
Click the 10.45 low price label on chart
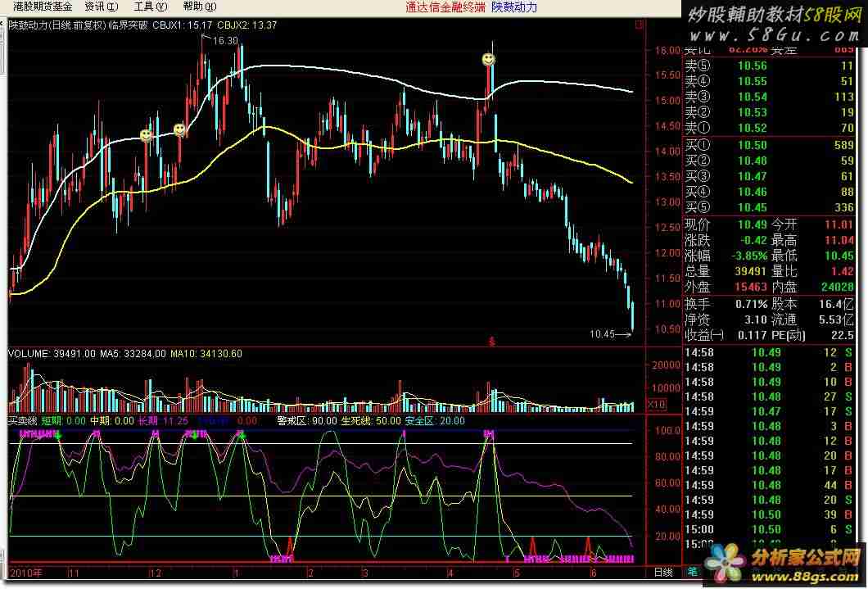pyautogui.click(x=603, y=333)
